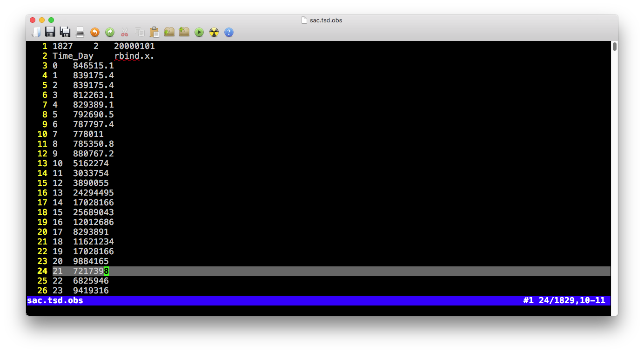This screenshot has width=644, height=353.
Task: Redo with the green arrow icon
Action: [x=110, y=32]
